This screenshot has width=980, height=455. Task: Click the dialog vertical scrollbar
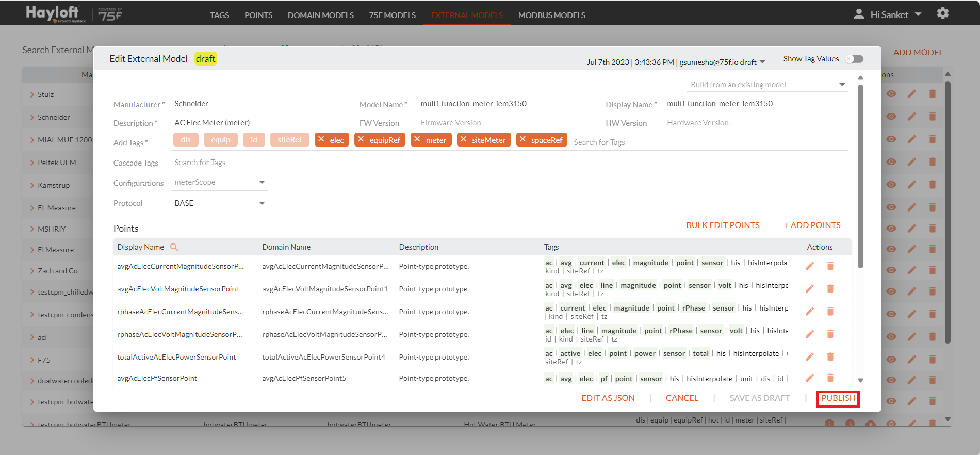[860, 175]
